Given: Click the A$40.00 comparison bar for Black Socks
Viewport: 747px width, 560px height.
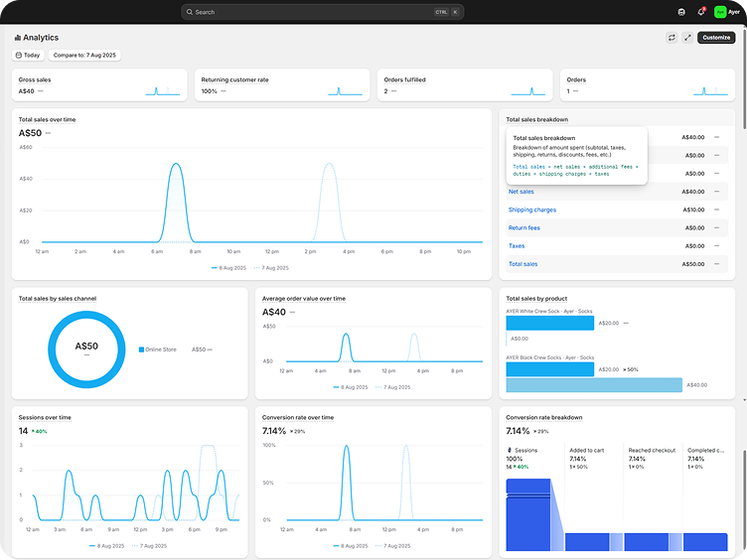Looking at the screenshot, I should pyautogui.click(x=594, y=385).
